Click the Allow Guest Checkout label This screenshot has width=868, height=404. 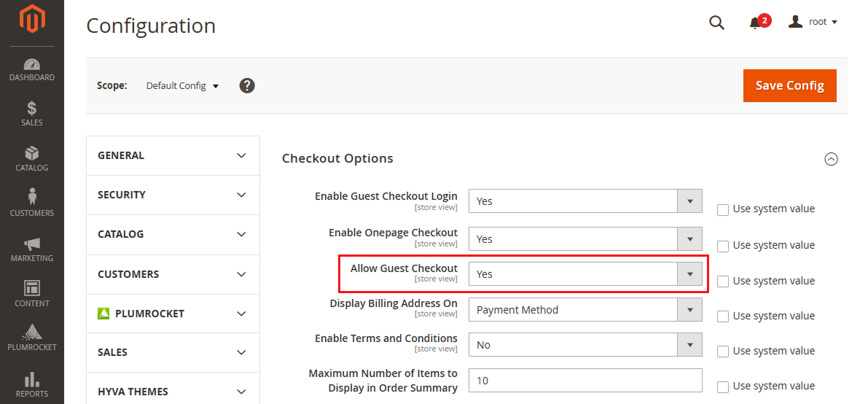(404, 268)
